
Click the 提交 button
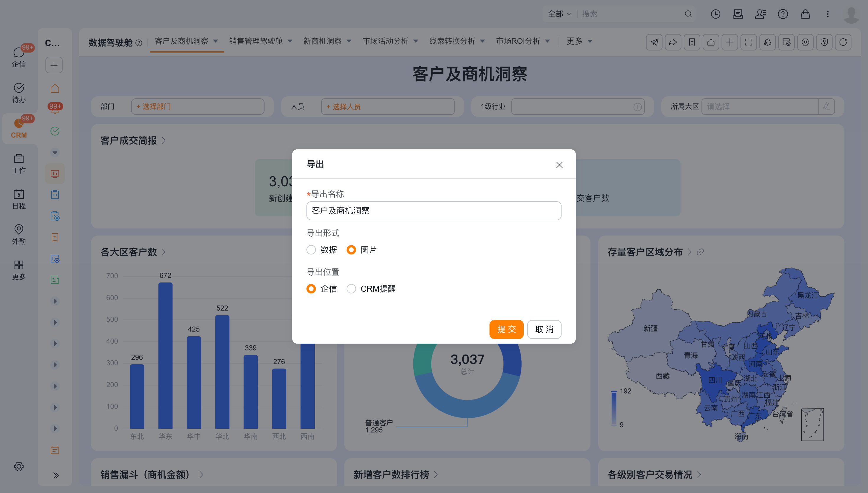(x=506, y=329)
